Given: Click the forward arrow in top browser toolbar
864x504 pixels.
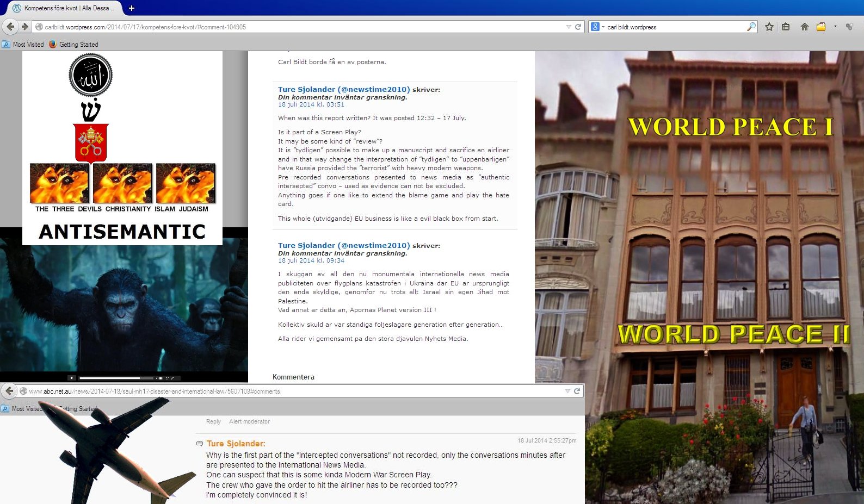Looking at the screenshot, I should (x=24, y=27).
